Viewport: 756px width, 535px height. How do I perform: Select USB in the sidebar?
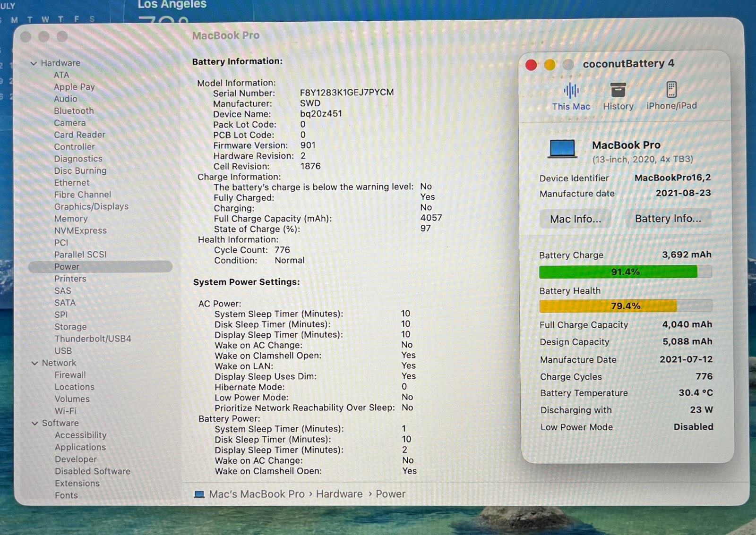tap(63, 351)
